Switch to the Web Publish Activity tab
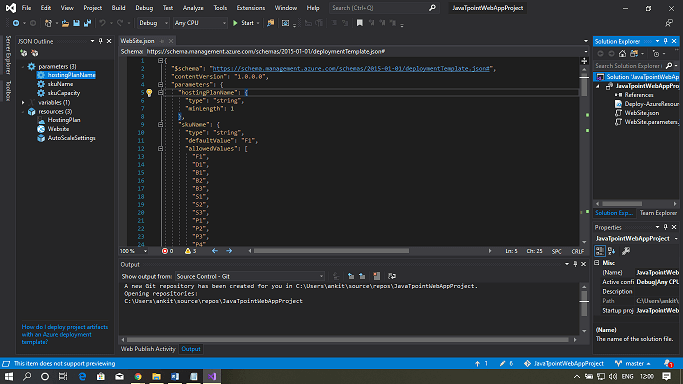683x384 pixels. click(x=148, y=349)
